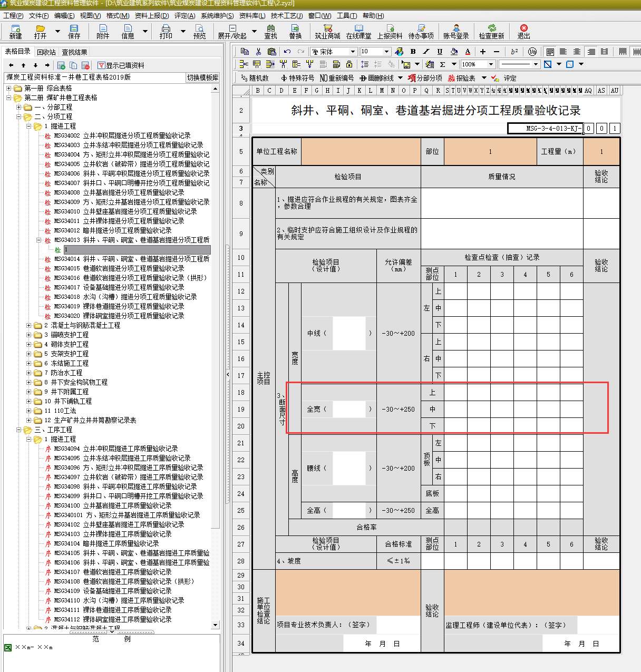Toggle 显示已填资料 filter
This screenshot has width=641, height=672.
click(121, 65)
